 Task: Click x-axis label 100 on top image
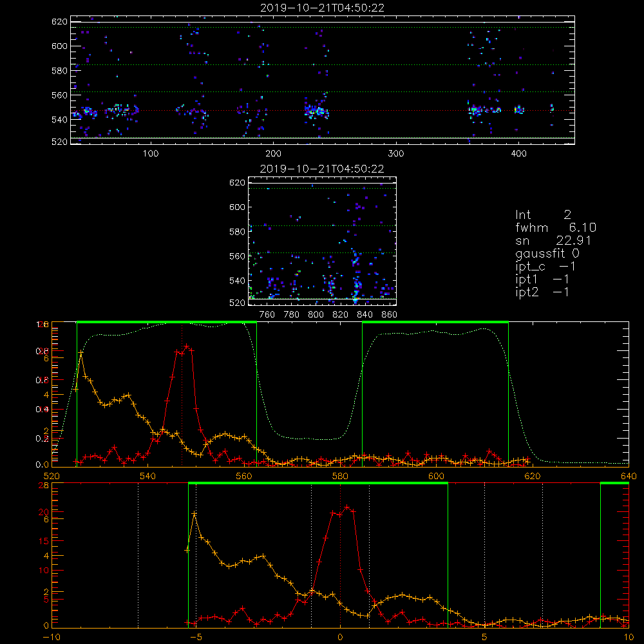[151, 154]
